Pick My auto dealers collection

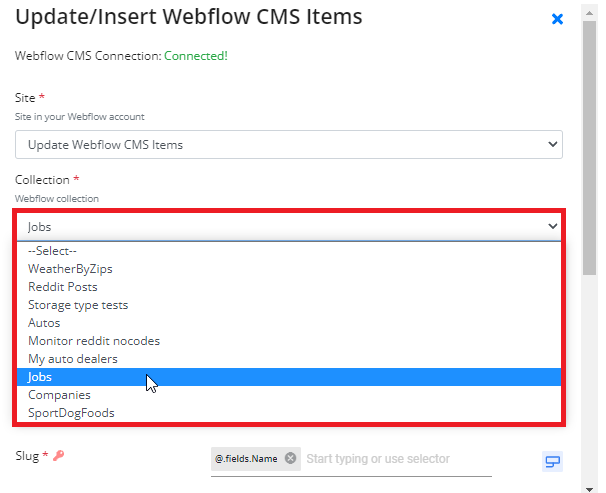click(289, 359)
